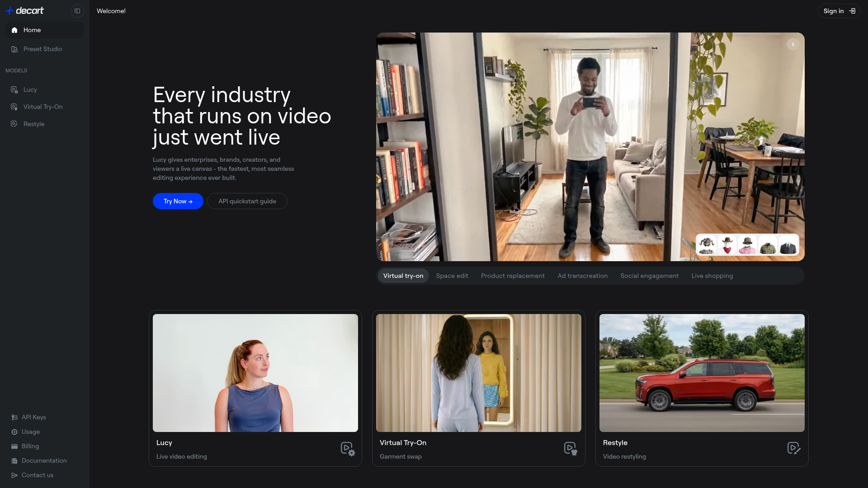The height and width of the screenshot is (488, 868).
Task: Click the Lucy card video-gear icon
Action: pos(348,449)
